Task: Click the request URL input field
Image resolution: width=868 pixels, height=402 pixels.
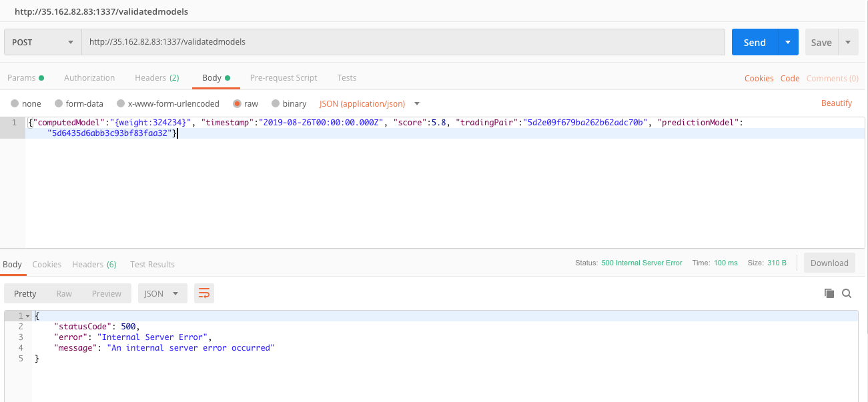Action: 403,42
